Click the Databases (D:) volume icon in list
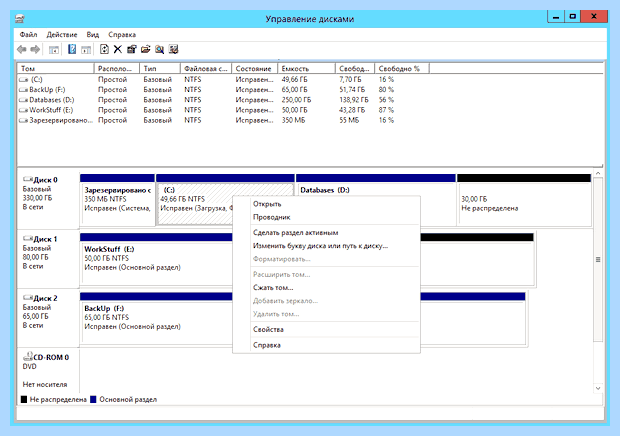The height and width of the screenshot is (436, 620). point(23,100)
